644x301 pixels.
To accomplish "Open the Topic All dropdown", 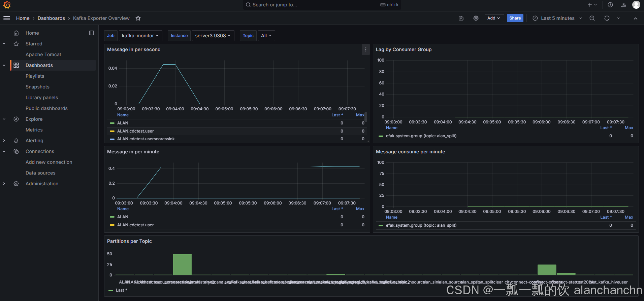I will (266, 36).
